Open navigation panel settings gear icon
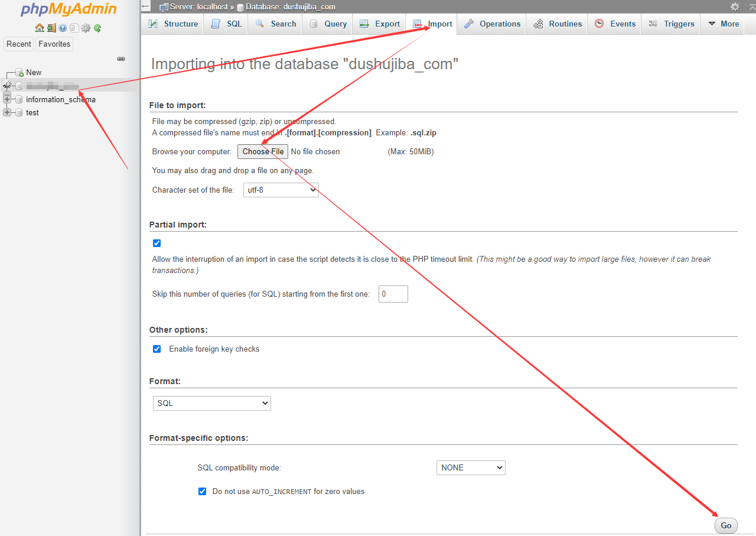This screenshot has height=536, width=756. coord(86,28)
